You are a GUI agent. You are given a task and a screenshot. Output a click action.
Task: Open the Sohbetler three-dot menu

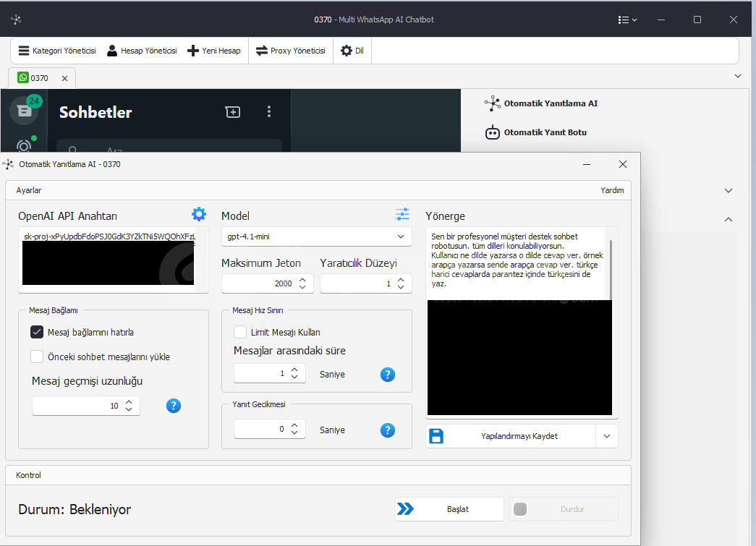(x=269, y=112)
